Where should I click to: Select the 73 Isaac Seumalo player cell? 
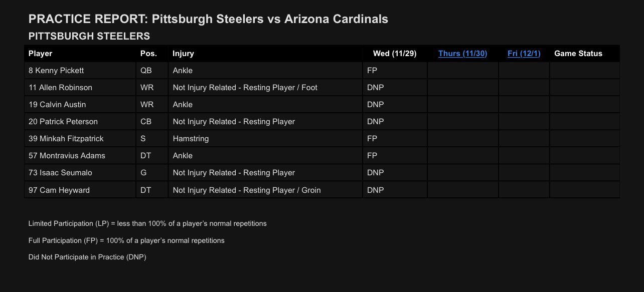click(80, 173)
